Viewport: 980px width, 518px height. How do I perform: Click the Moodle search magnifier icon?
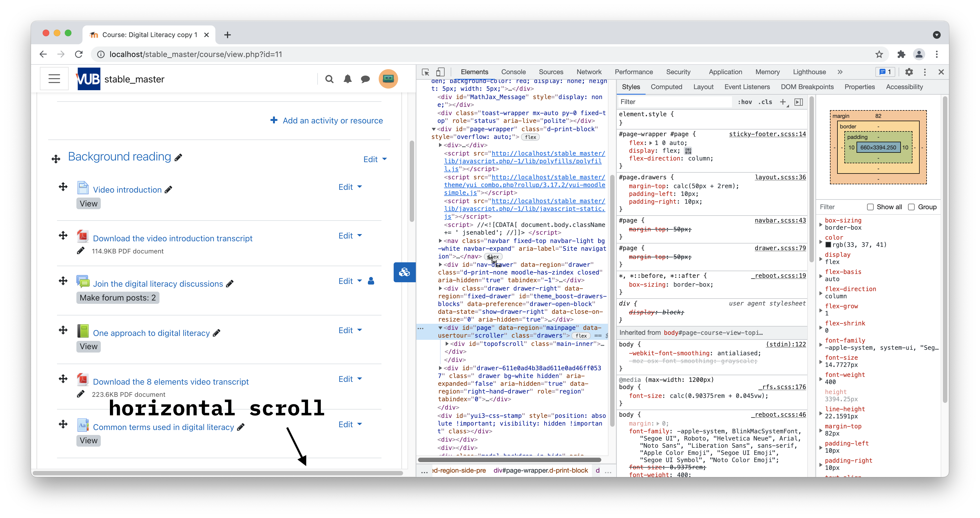(x=329, y=79)
